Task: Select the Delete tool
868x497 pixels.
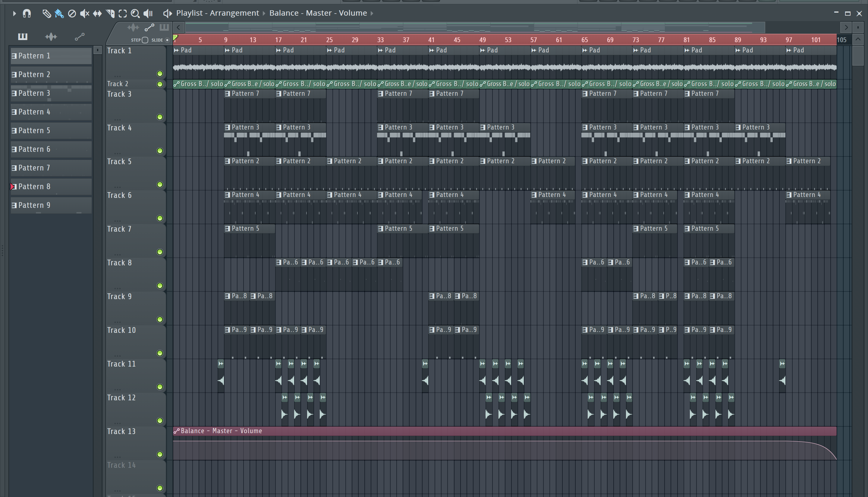Action: (x=72, y=13)
